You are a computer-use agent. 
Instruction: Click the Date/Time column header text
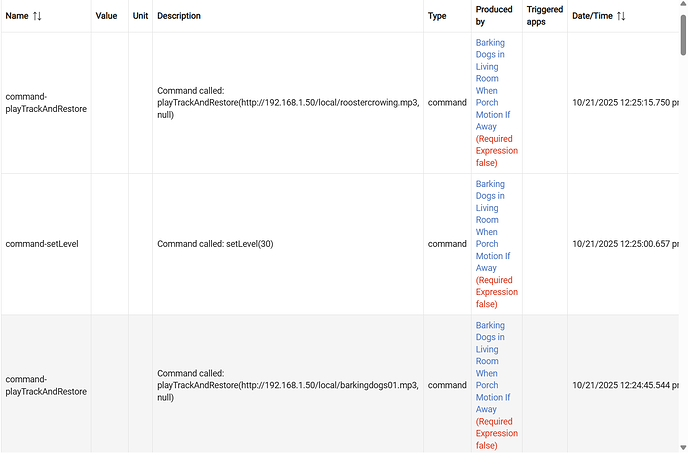coord(592,16)
